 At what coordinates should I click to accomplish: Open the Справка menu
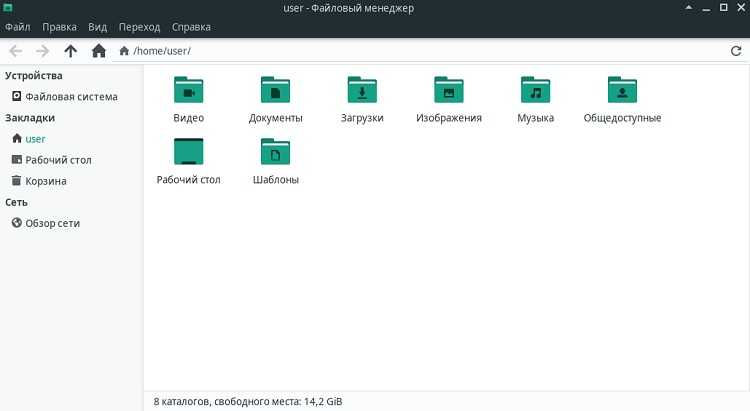click(191, 27)
